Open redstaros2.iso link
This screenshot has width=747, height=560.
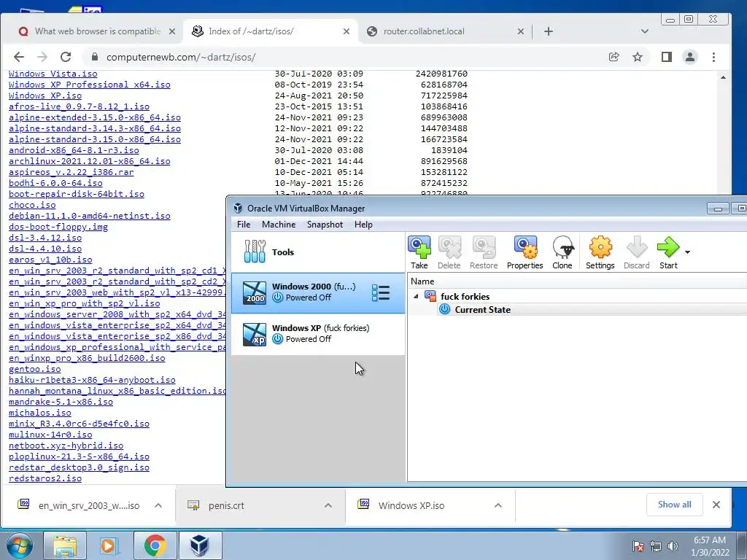click(45, 478)
